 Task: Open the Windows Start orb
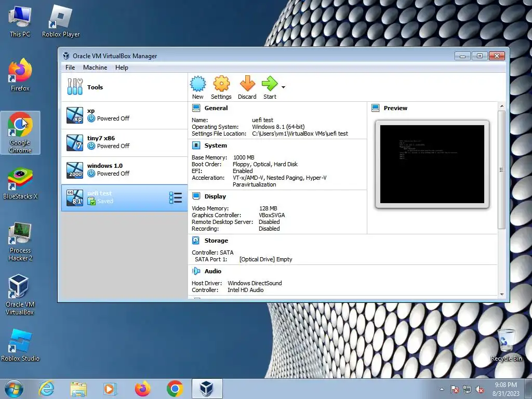(x=14, y=389)
